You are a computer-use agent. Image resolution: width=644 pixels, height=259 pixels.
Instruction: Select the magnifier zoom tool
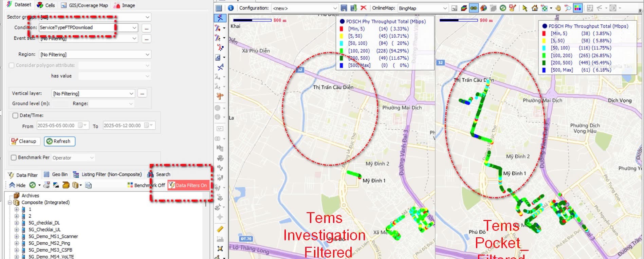click(x=567, y=8)
